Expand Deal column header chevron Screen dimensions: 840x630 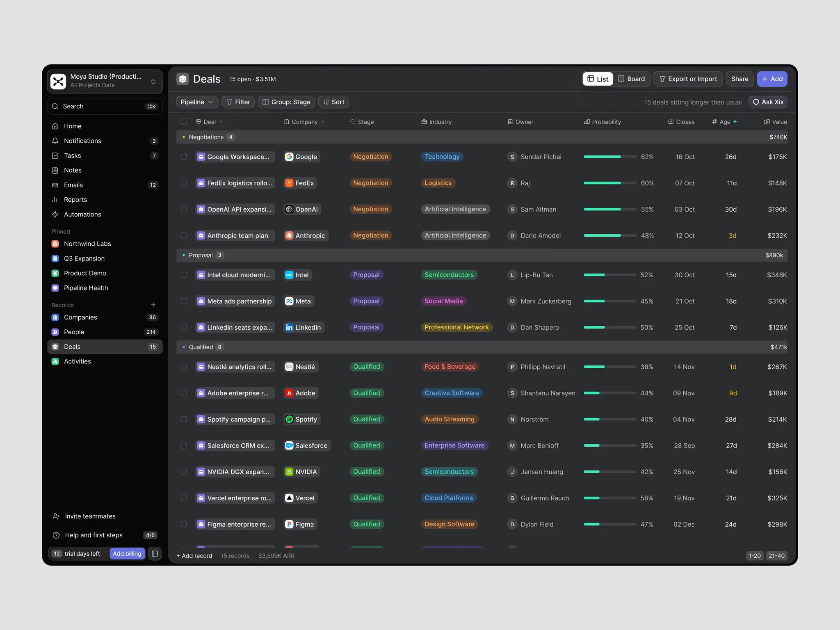pos(221,122)
